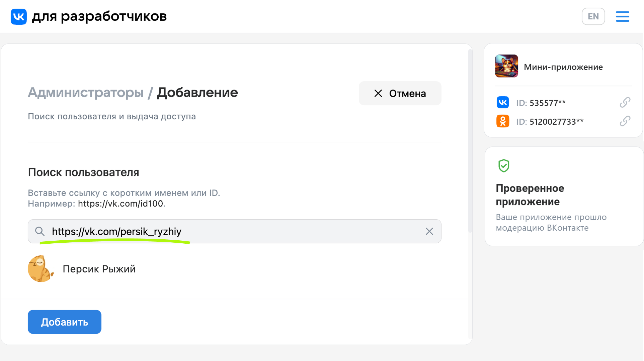Click the search magnifier icon
This screenshot has width=644, height=361.
[40, 231]
